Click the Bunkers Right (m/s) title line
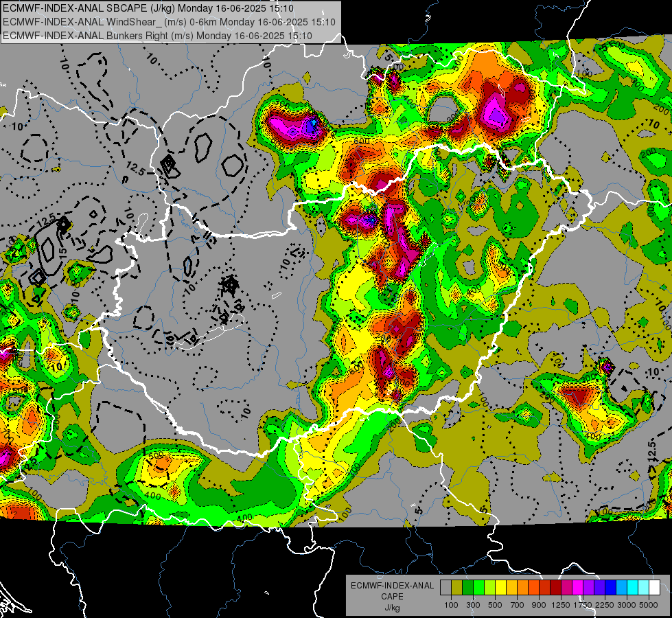This screenshot has width=672, height=618. [157, 36]
